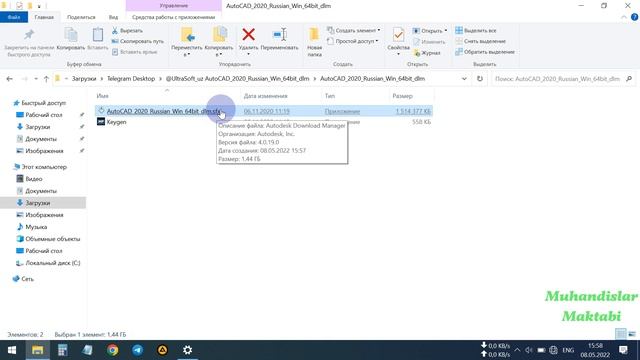
Task: Switch to large icons view
Action: tap(632, 334)
